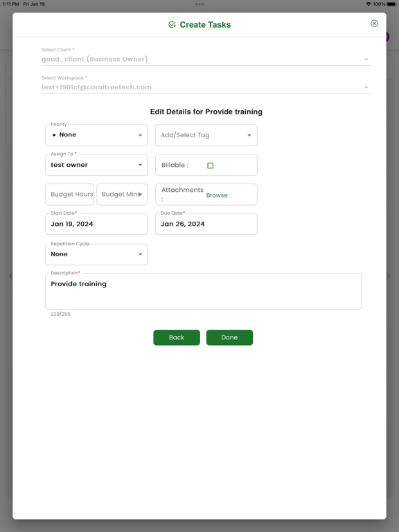Click the Create Tasks checkmark icon
Image resolution: width=399 pixels, height=532 pixels.
pyautogui.click(x=172, y=24)
